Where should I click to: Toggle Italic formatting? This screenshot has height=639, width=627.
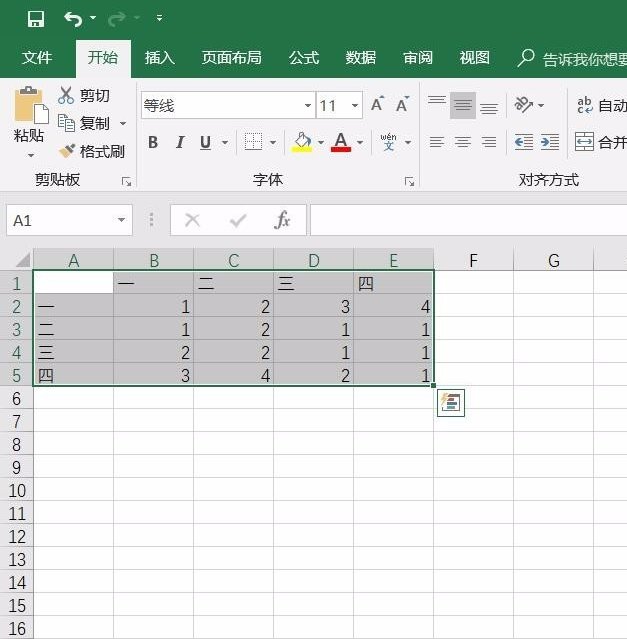tap(180, 142)
